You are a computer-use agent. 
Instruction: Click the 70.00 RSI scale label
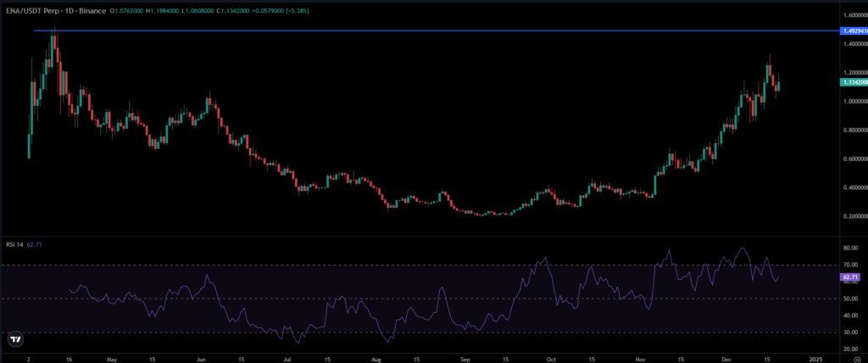tap(850, 265)
